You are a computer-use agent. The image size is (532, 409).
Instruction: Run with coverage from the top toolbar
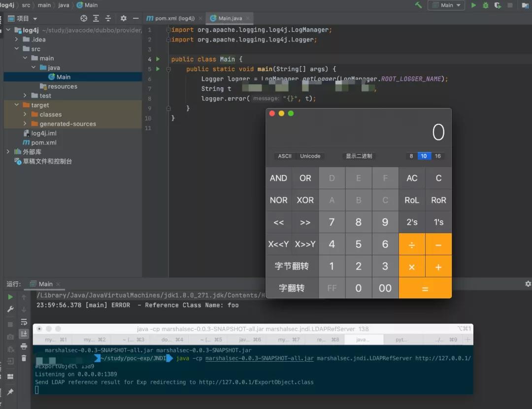(498, 5)
